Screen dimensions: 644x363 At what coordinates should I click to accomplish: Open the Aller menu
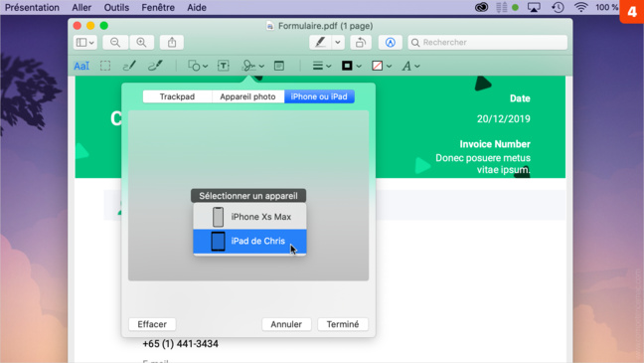click(x=81, y=7)
